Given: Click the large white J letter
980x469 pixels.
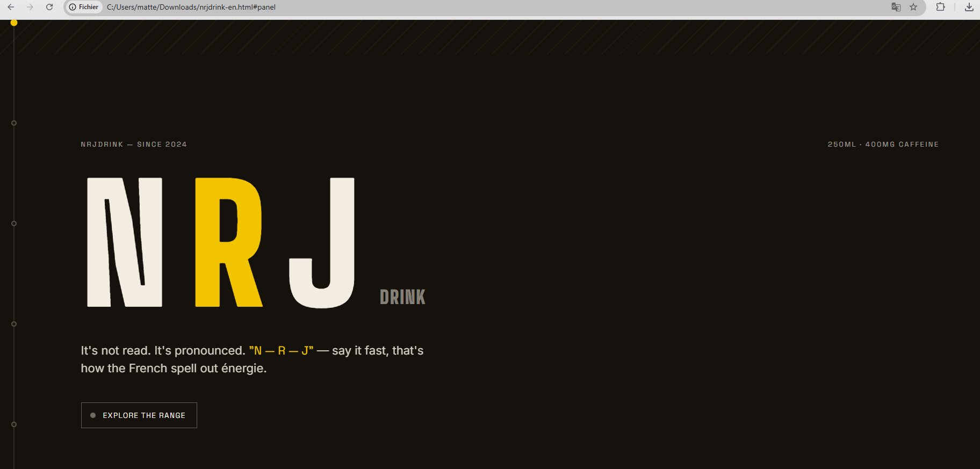Looking at the screenshot, I should click(x=322, y=243).
